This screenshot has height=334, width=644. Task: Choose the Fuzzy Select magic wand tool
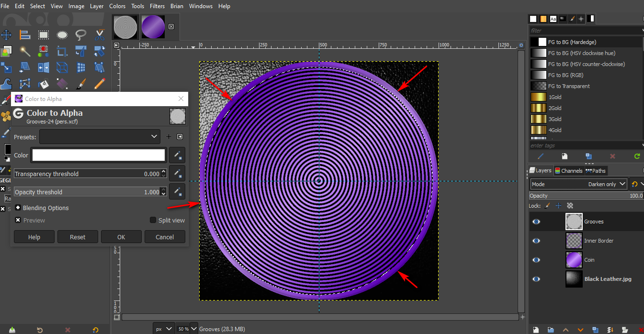pyautogui.click(x=25, y=51)
